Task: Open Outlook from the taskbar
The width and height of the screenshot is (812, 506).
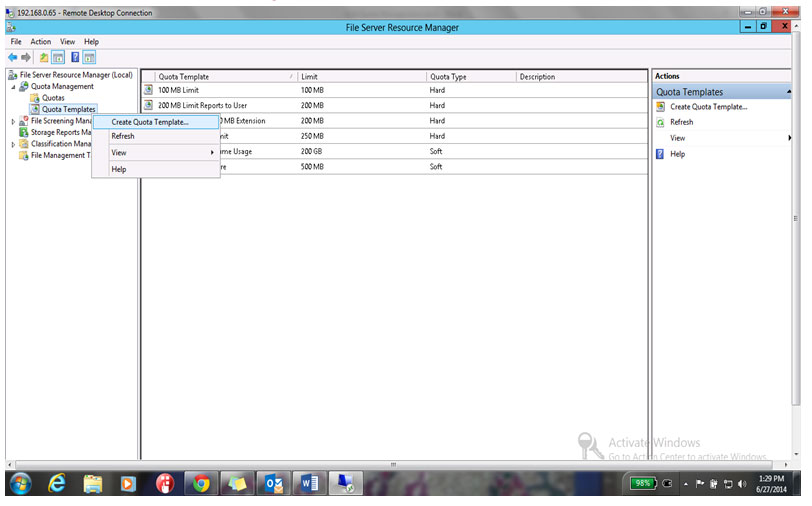Action: coord(273,484)
